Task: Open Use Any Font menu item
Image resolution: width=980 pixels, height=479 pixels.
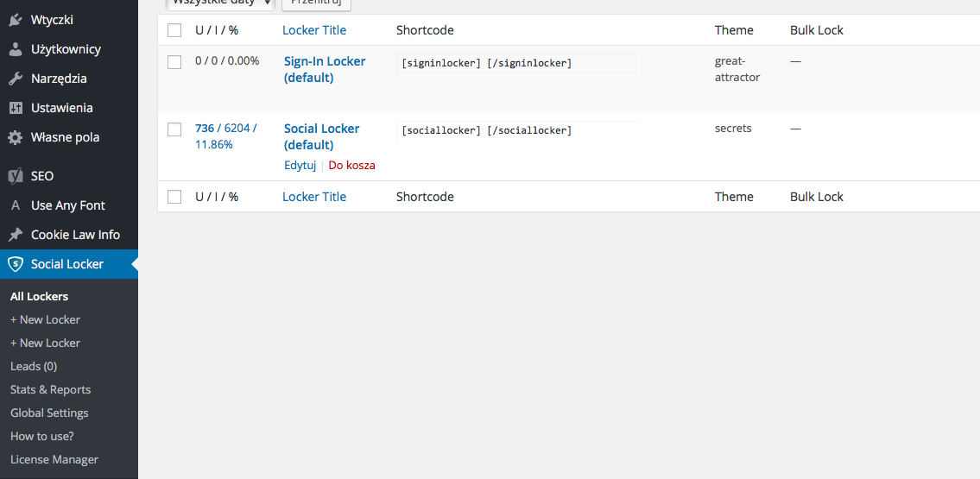Action: click(68, 205)
